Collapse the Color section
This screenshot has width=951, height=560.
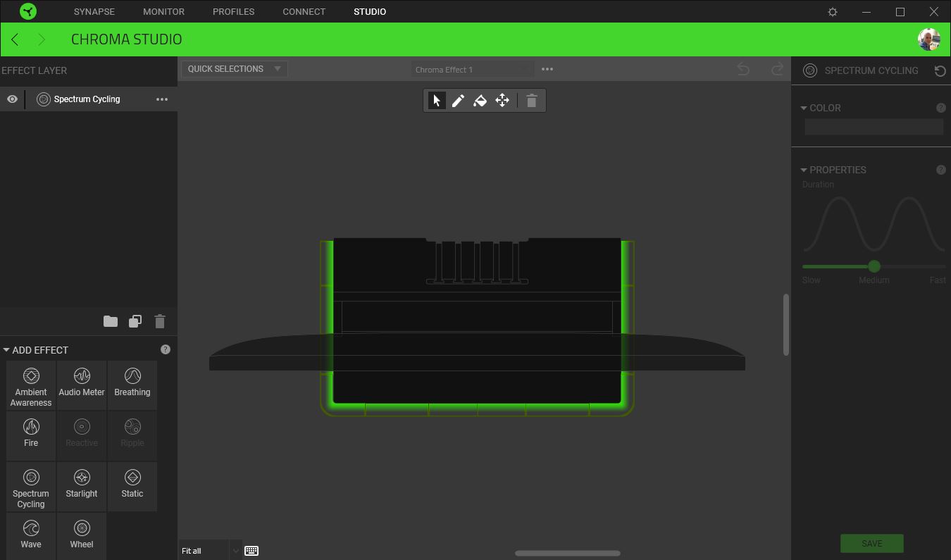point(804,108)
